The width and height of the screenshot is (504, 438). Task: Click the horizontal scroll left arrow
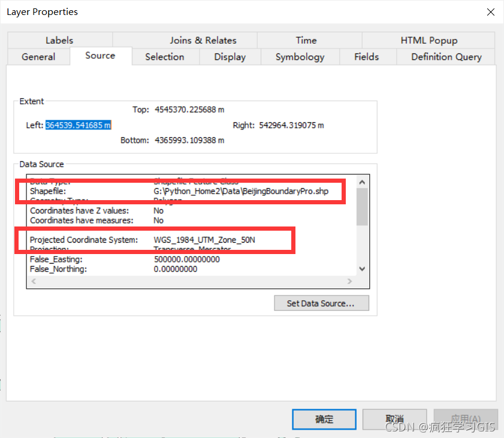[x=34, y=281]
